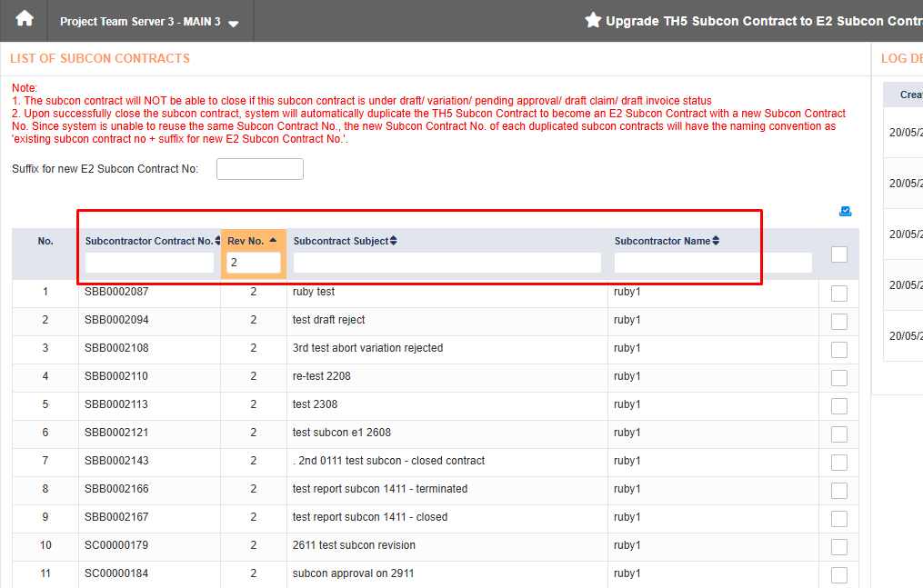923x588 pixels.
Task: Click contract number SC00000179
Action: 116,545
